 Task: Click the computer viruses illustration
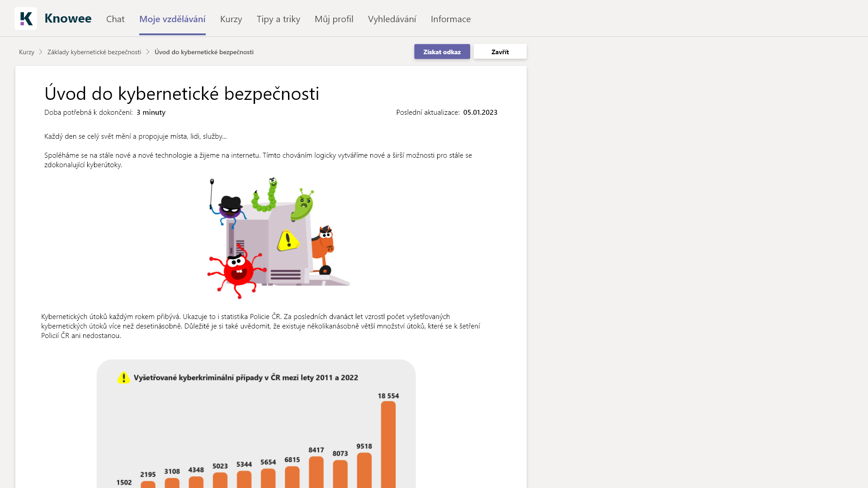[278, 238]
